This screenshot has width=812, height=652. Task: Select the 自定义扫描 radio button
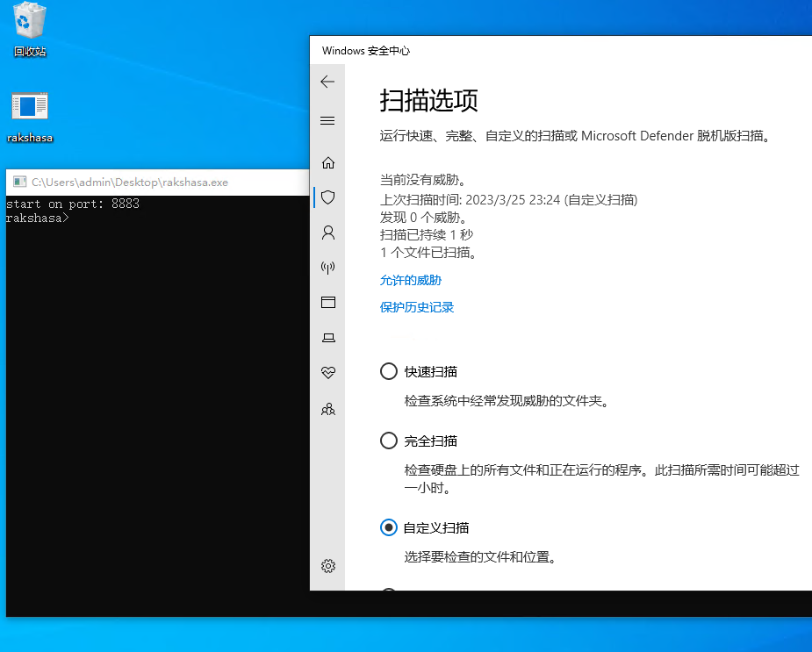388,527
